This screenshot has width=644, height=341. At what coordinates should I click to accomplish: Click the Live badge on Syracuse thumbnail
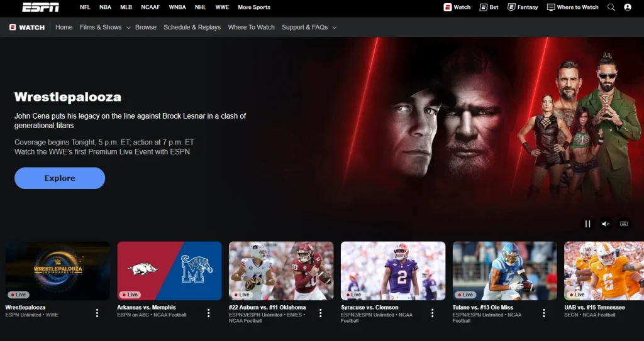click(353, 295)
